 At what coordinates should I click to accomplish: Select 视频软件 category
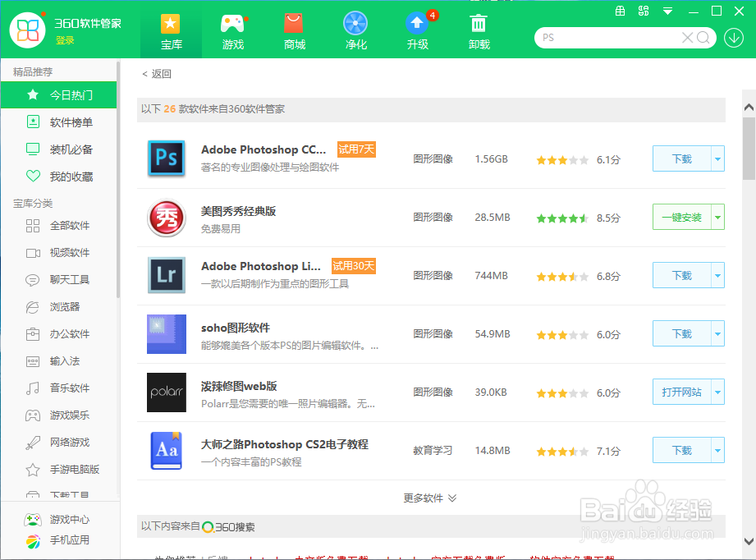point(59,252)
